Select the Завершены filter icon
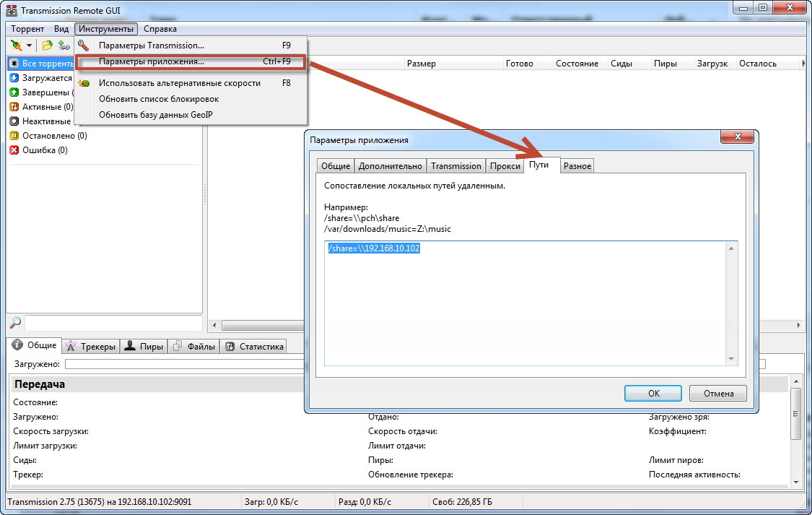Screen dimensions: 812x515 pyautogui.click(x=14, y=92)
